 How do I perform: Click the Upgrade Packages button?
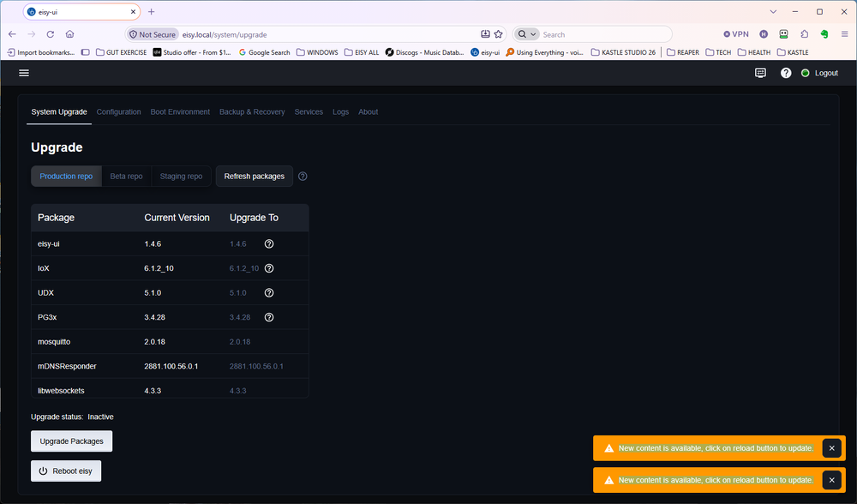click(72, 441)
